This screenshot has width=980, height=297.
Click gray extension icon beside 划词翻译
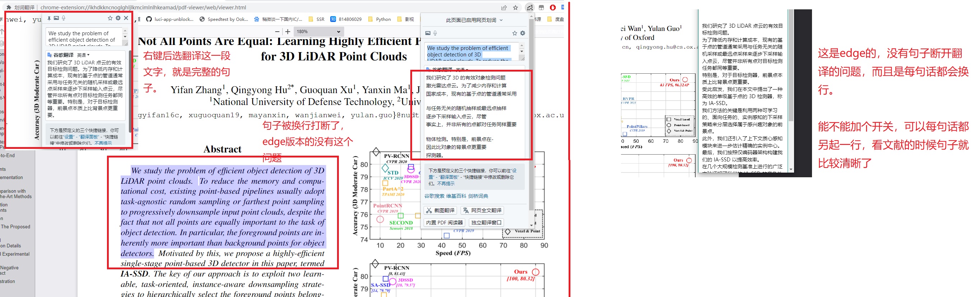click(x=541, y=8)
